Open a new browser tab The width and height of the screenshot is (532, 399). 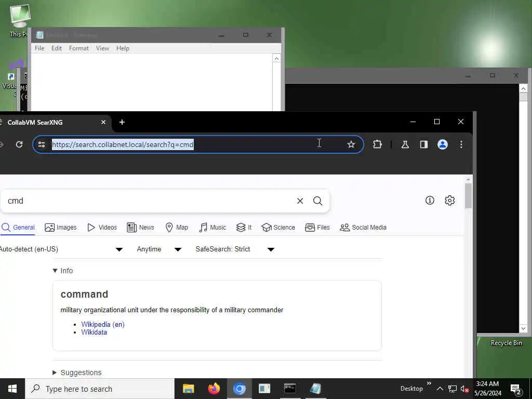(x=122, y=122)
